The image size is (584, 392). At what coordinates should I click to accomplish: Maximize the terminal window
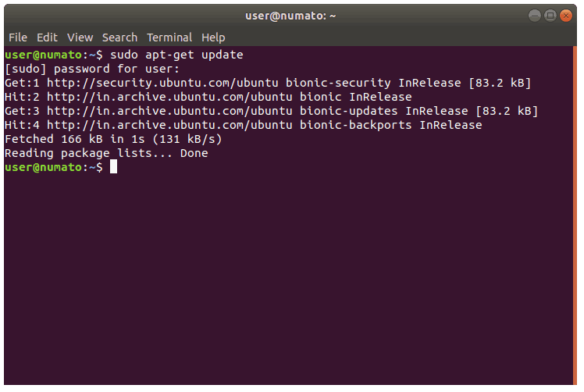pyautogui.click(x=550, y=15)
